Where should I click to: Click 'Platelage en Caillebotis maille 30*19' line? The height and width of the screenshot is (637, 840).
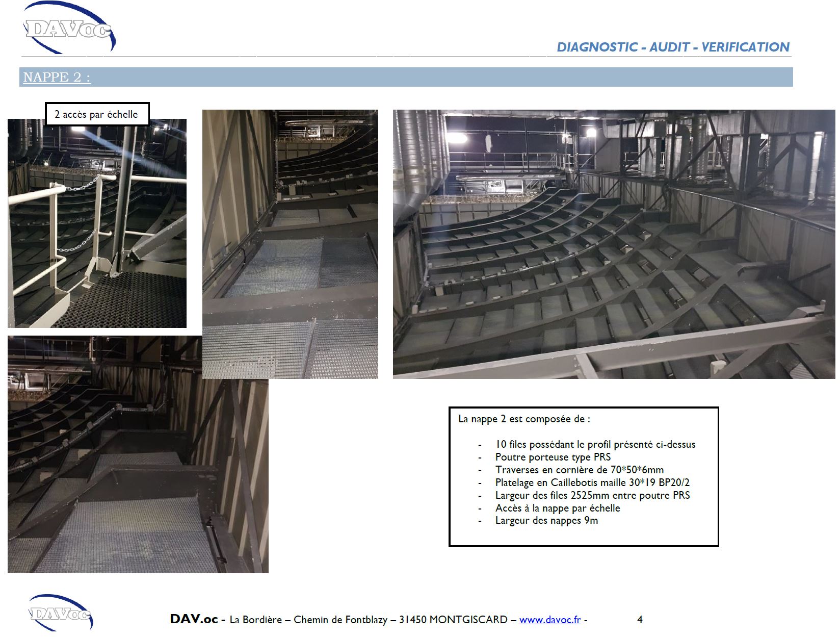click(592, 482)
